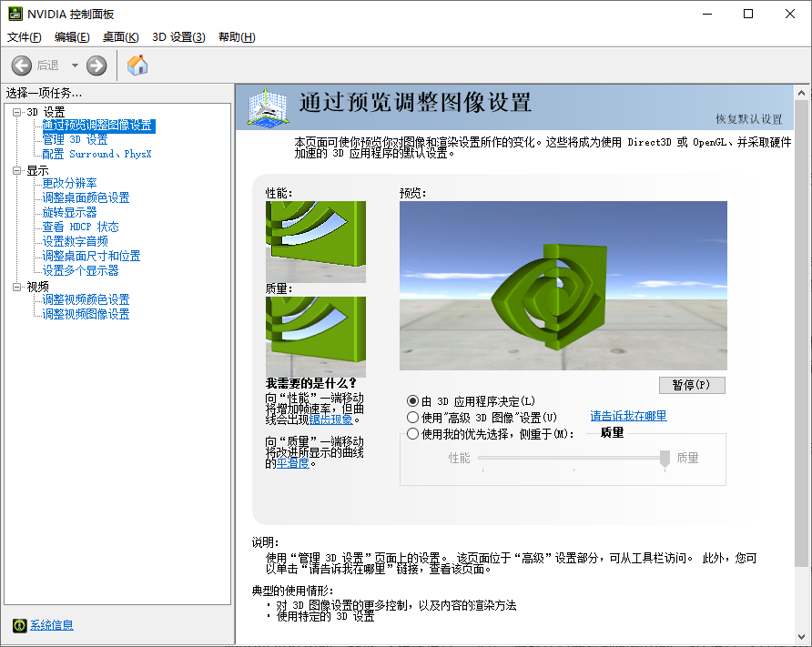Collapse the 显示 tree node
Viewport: 812px width, 647px height.
click(17, 170)
